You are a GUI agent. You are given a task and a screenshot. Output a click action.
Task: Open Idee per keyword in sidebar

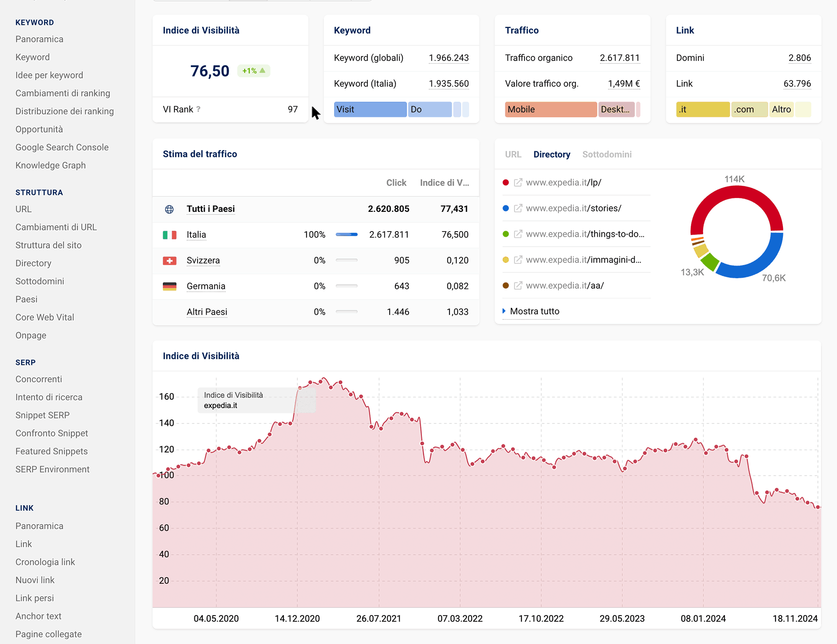49,75
